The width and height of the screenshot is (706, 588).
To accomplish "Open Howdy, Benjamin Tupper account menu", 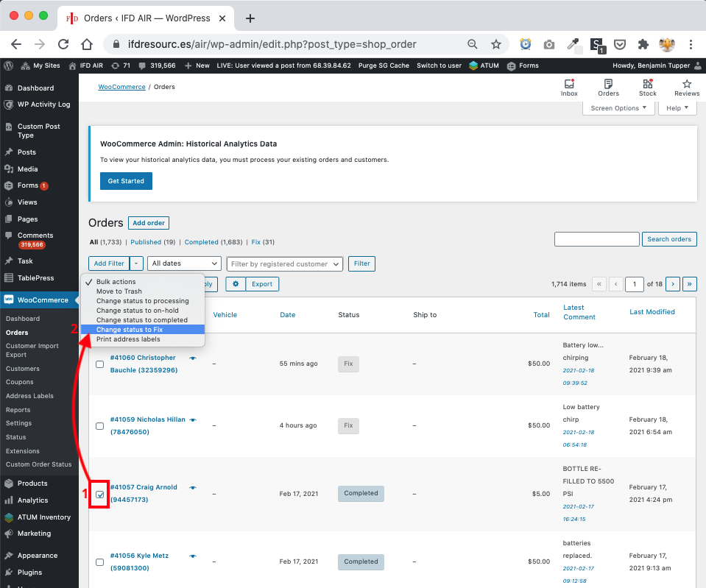I will [657, 65].
